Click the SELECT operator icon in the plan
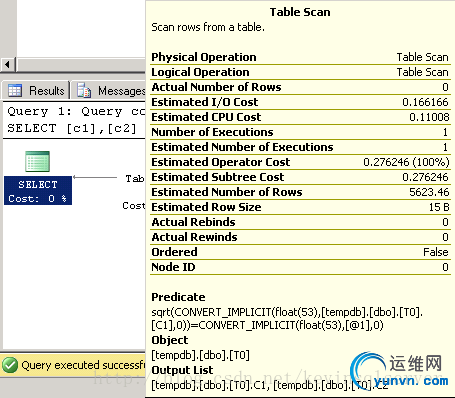This screenshot has height=398, width=455. 38,161
